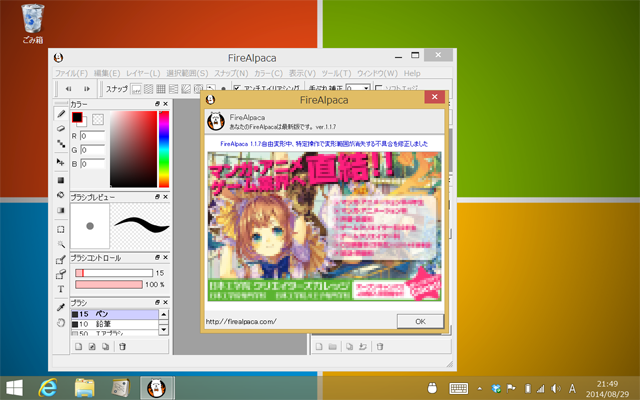
Task: Enable vanishing point snap
Action: (173, 89)
